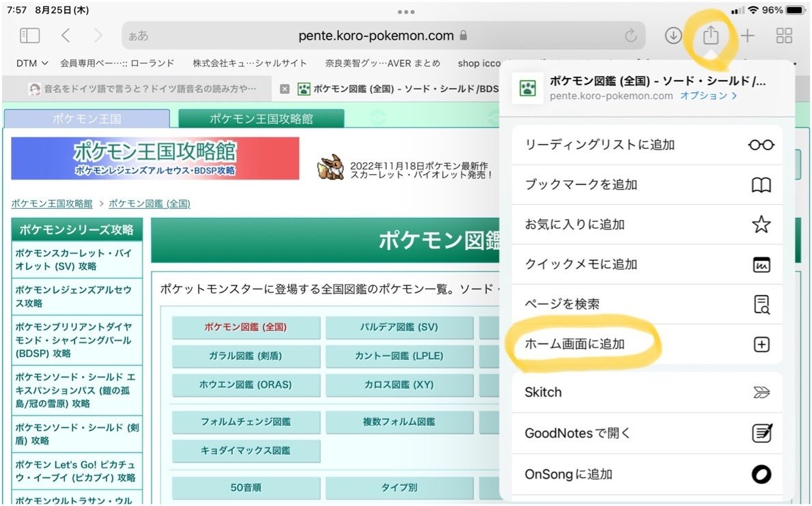
Task: Click the フォルムチェンジ図鑑 button
Action: (x=246, y=422)
